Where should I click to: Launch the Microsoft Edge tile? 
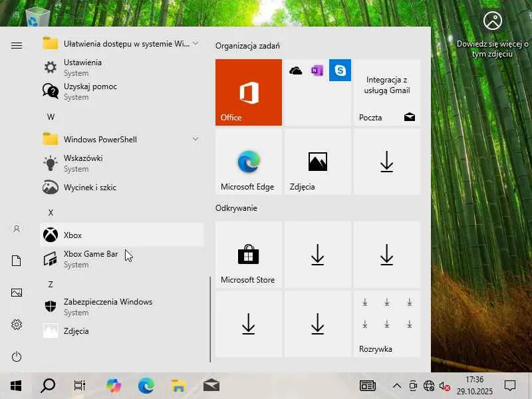pyautogui.click(x=248, y=162)
